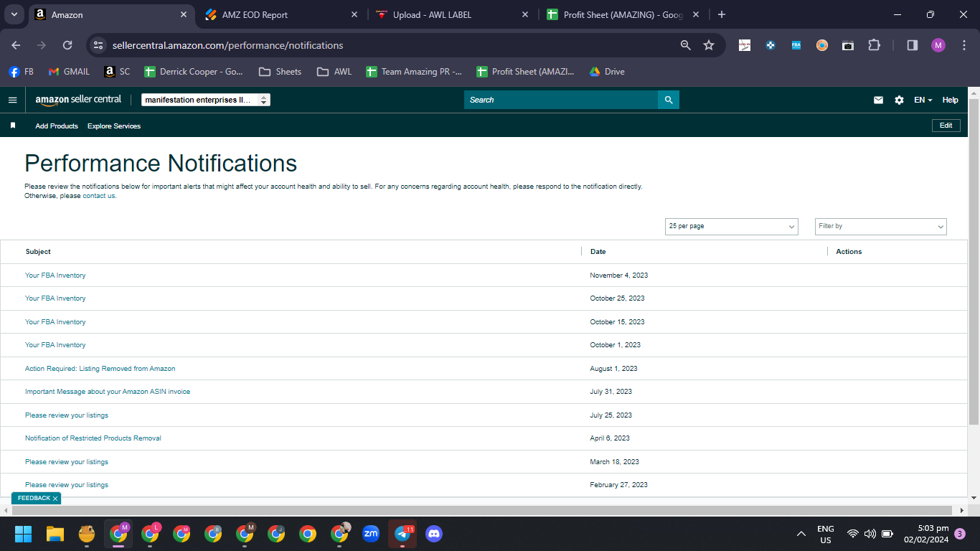The height and width of the screenshot is (551, 980).
Task: Open the EN language dropdown
Action: 923,100
